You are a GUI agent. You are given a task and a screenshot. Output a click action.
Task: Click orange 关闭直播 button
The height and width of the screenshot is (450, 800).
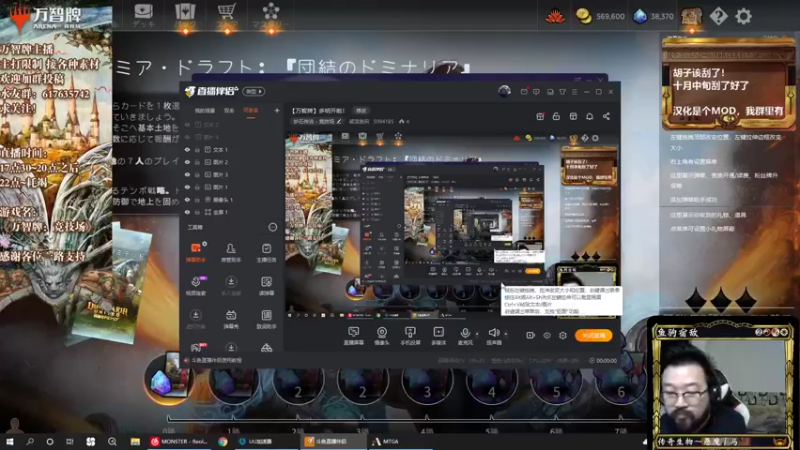pos(593,335)
